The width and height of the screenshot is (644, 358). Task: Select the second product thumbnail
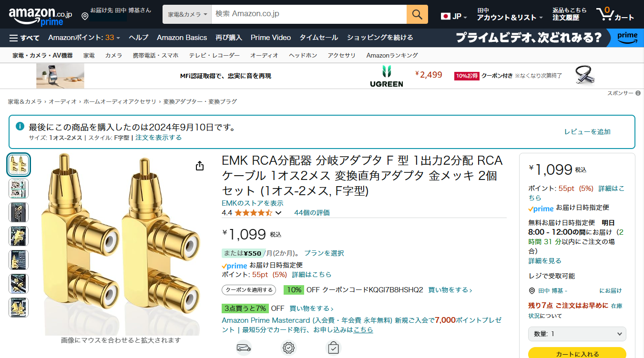tap(19, 189)
